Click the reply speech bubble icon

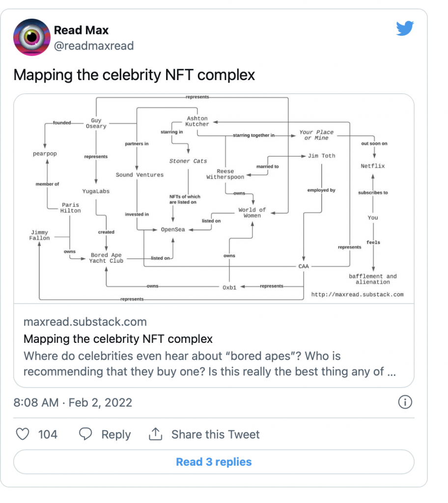(86, 434)
